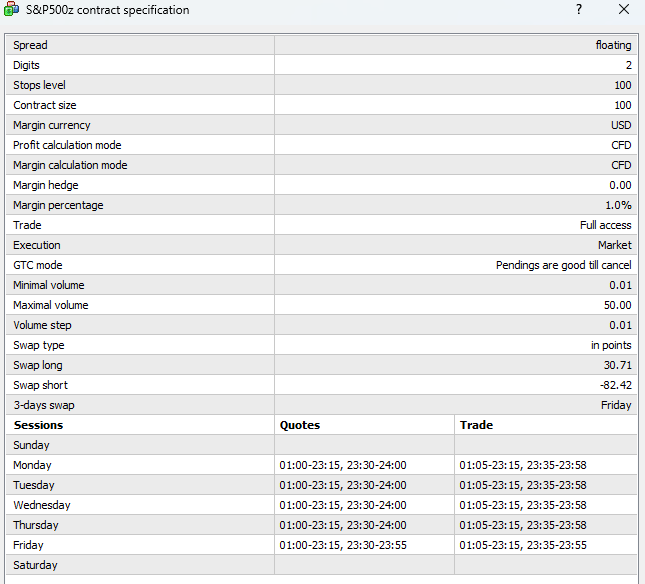Click Friday's trade times ending 23:55
645x584 pixels.
pos(523,545)
